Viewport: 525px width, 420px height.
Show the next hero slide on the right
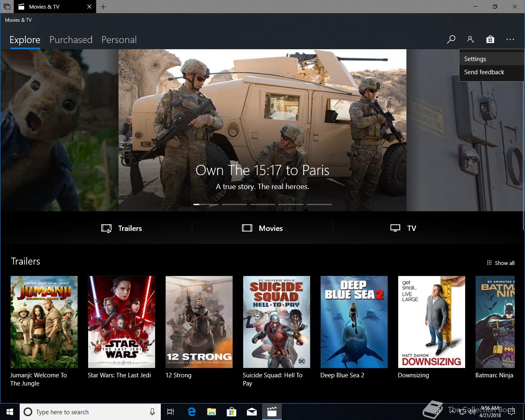pos(464,130)
